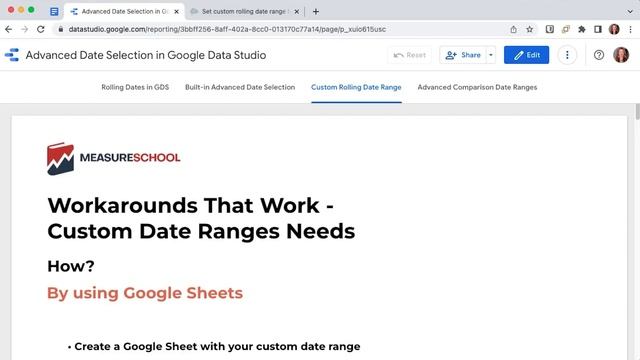The width and height of the screenshot is (640, 360).
Task: Open the Google account avatar in Data Studio
Action: pyautogui.click(x=621, y=55)
